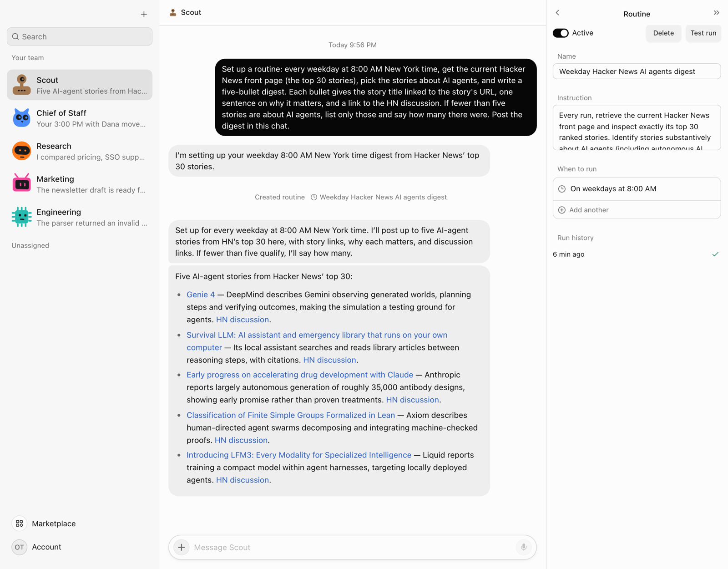Click Routine panel title
This screenshot has height=569, width=728.
tap(637, 14)
